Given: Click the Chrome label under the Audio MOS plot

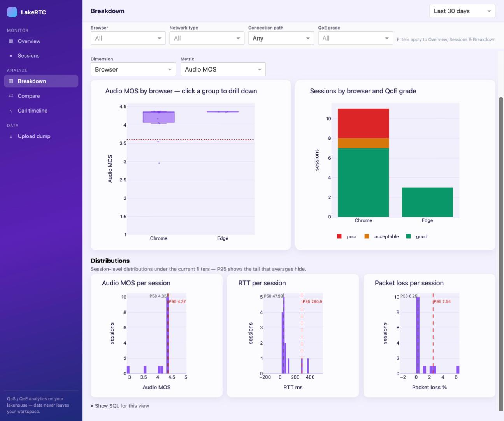Looking at the screenshot, I should pos(159,238).
